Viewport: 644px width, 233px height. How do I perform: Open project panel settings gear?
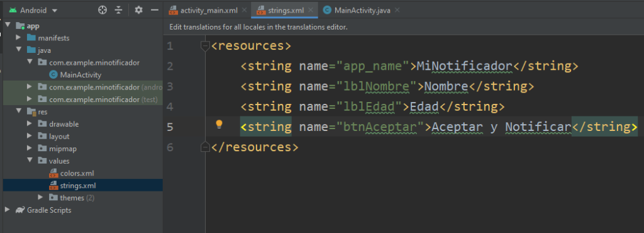(138, 10)
